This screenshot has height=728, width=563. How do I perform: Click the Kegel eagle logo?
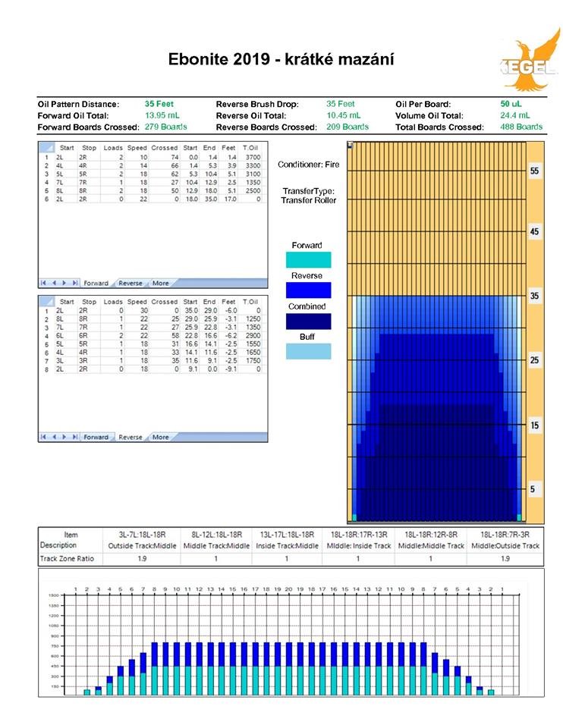pyautogui.click(x=530, y=61)
